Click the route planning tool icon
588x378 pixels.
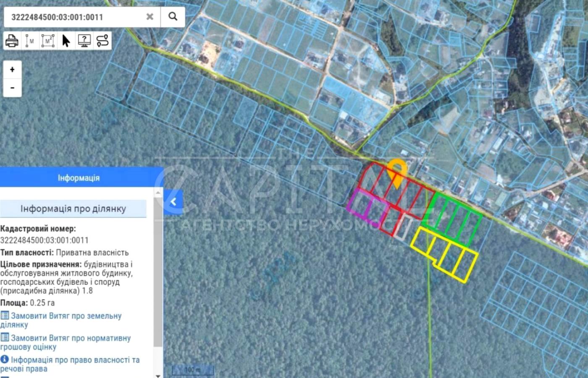click(102, 41)
